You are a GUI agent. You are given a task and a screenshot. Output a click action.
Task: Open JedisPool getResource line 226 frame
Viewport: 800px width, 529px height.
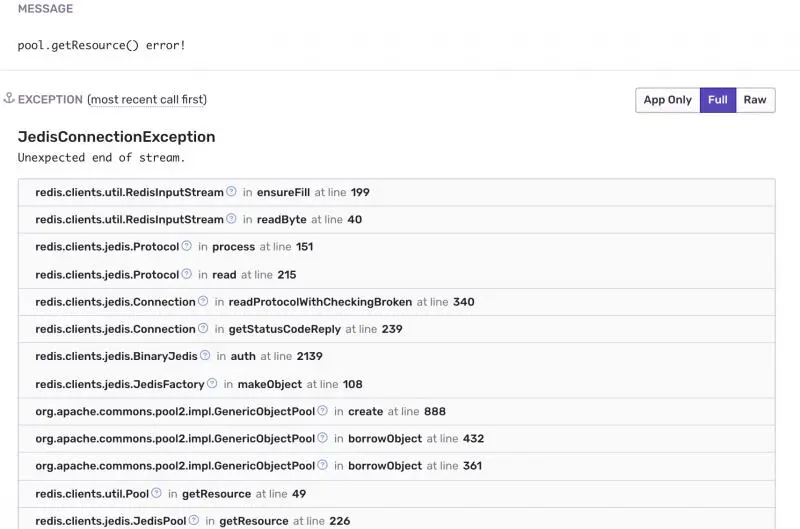click(x=396, y=520)
